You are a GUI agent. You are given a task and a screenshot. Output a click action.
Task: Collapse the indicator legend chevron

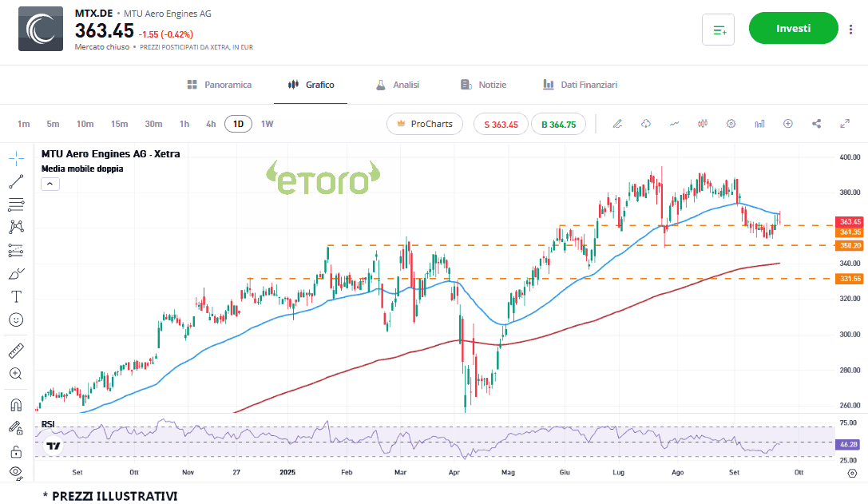pyautogui.click(x=50, y=184)
